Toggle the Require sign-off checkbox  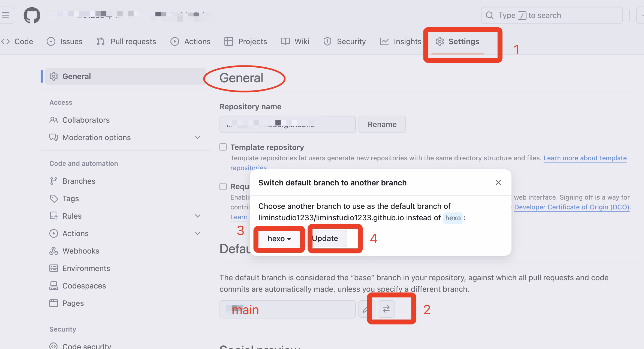(x=223, y=186)
